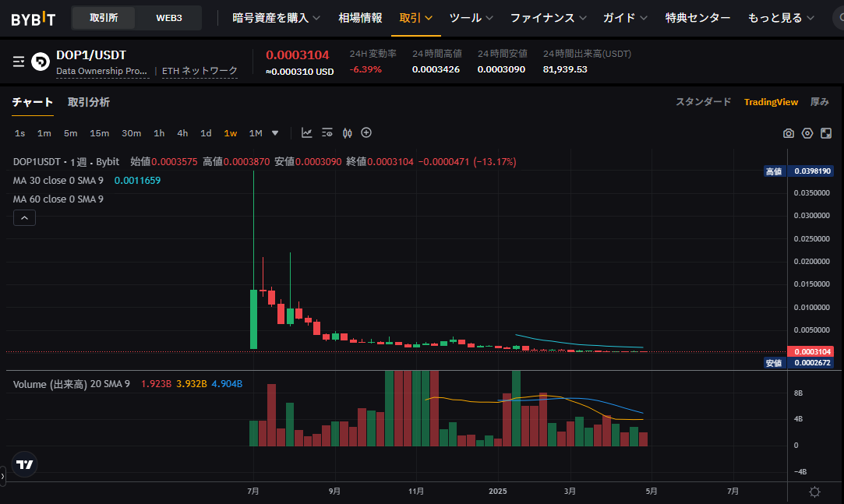Screen dimensions: 844x504
Task: Select the 1w weekly timeframe
Action: [x=230, y=133]
